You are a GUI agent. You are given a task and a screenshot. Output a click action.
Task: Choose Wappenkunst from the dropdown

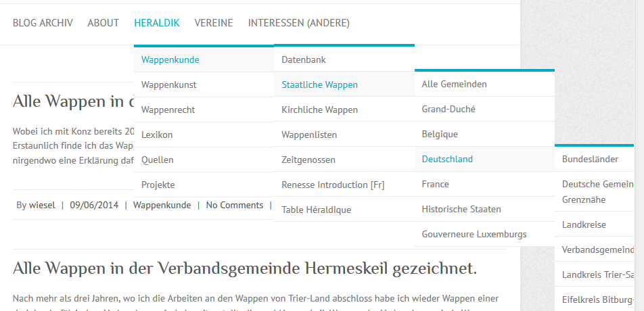[x=169, y=85]
